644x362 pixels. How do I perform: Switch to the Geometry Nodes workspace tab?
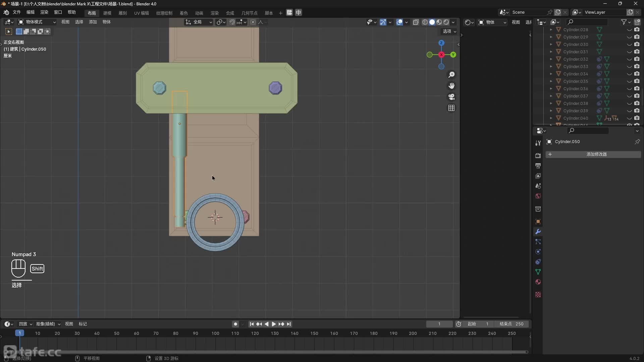250,13
